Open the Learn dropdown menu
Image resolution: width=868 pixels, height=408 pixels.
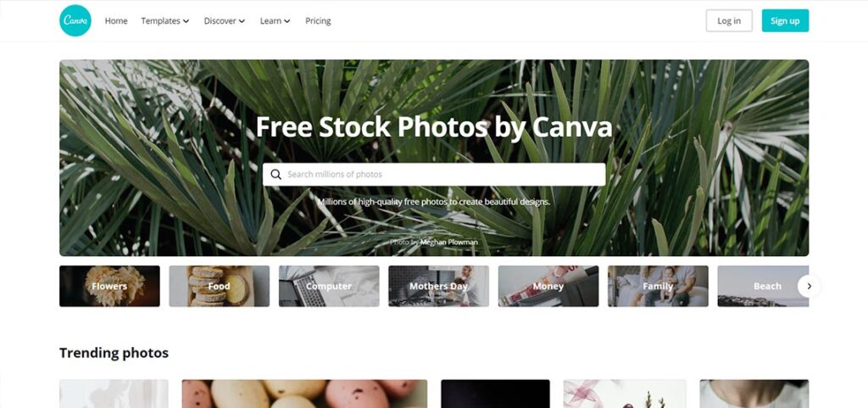(x=275, y=21)
